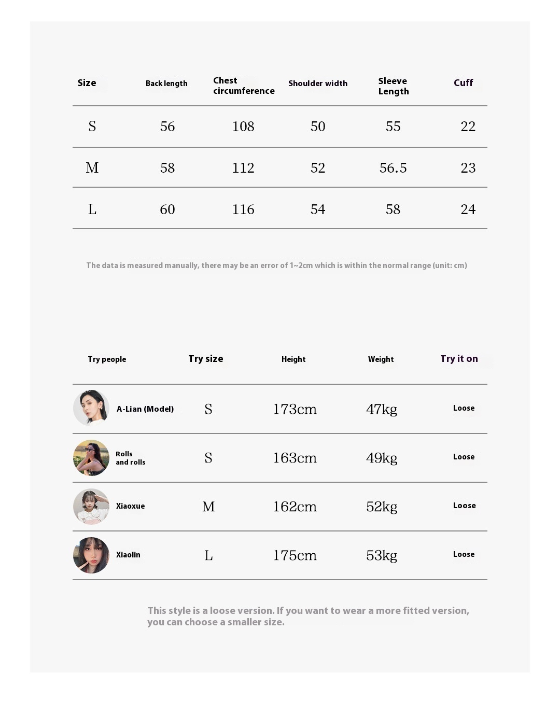
Task: Select the size M row label
Action: pyautogui.click(x=92, y=168)
